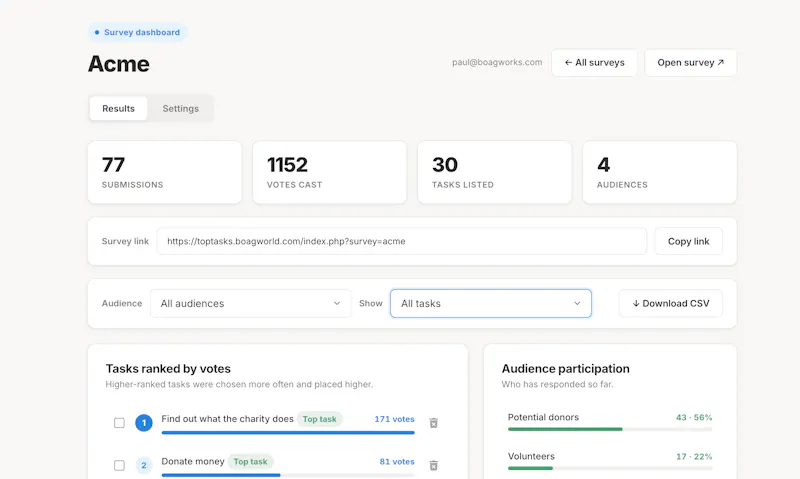This screenshot has width=800, height=479.
Task: Click the 'Donate money' task label
Action: (193, 461)
